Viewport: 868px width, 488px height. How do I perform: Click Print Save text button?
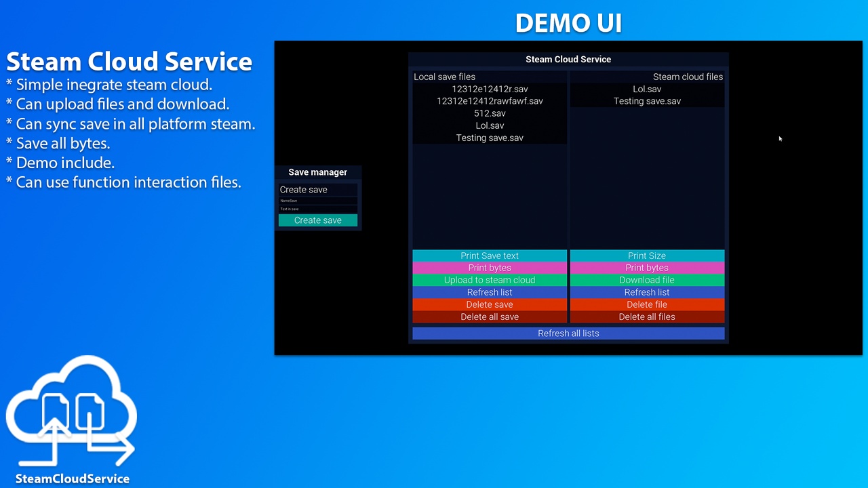(490, 256)
